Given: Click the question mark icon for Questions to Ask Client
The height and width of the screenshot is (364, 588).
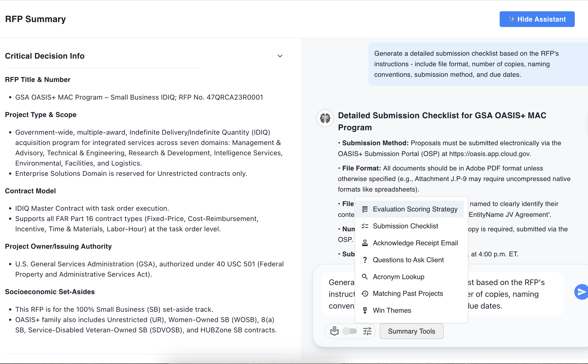Looking at the screenshot, I should tap(365, 260).
